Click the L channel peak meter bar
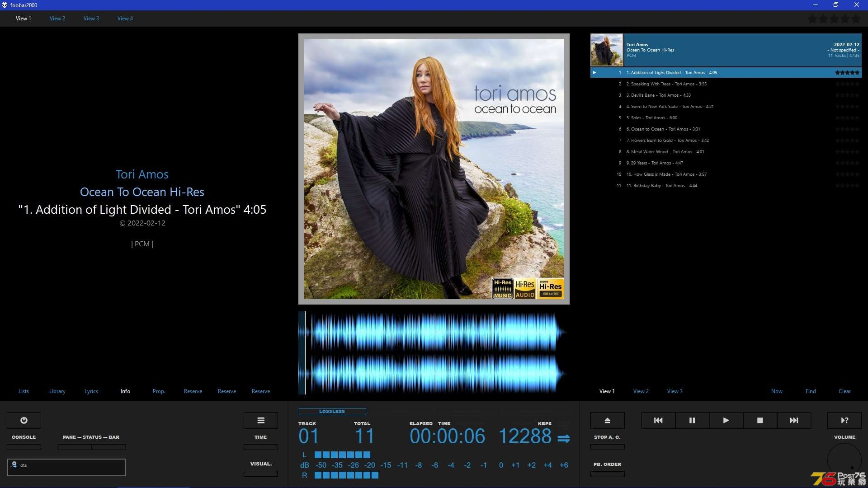 tap(342, 455)
